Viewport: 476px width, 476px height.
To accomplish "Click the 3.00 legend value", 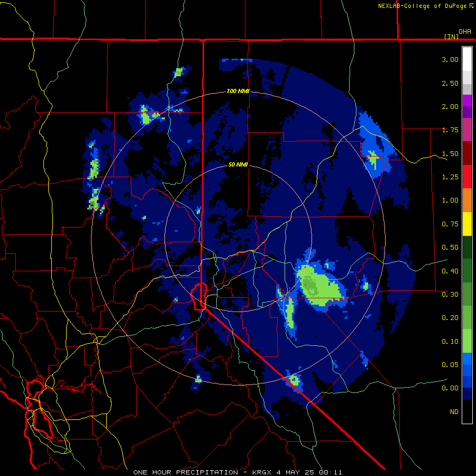I will coord(450,59).
